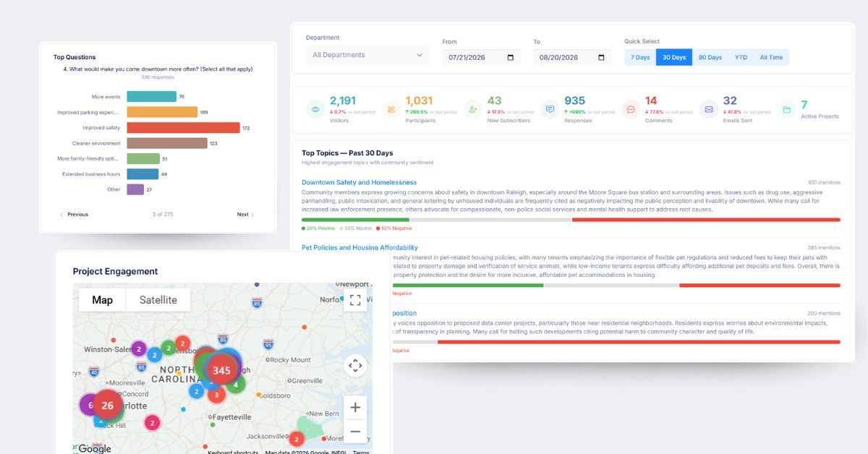Select the All Time quick range
This screenshot has height=454, width=868.
pos(771,57)
